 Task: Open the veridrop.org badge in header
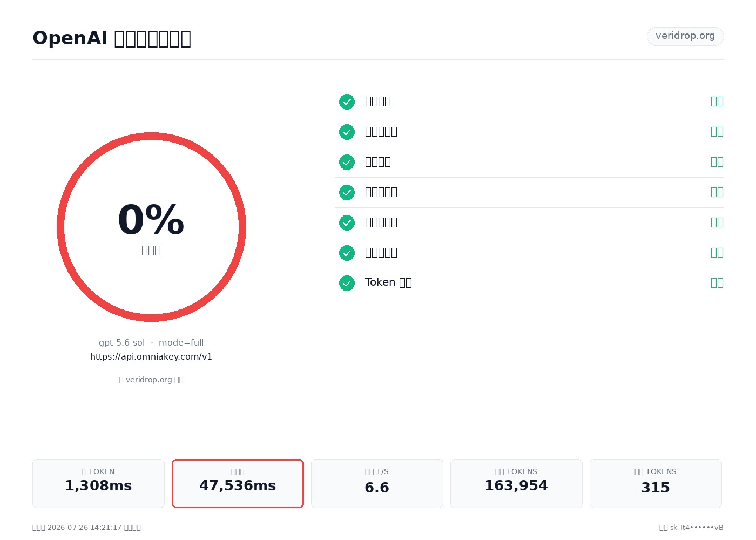coord(685,36)
